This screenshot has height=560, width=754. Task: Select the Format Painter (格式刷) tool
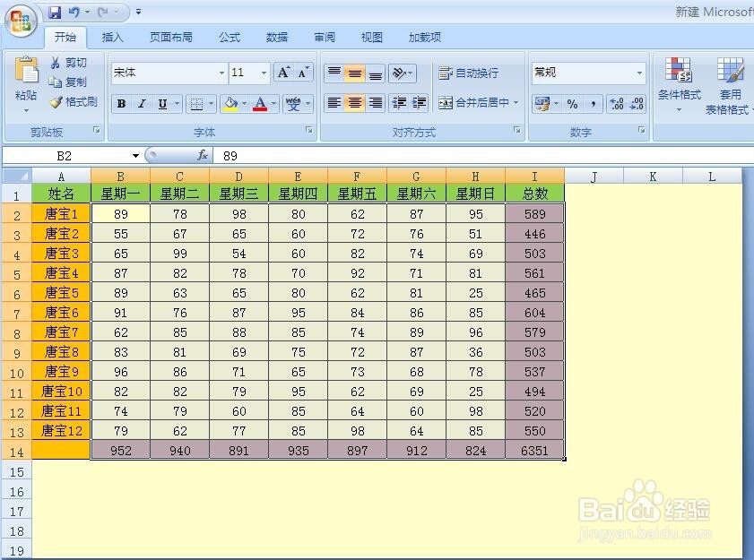(x=74, y=101)
